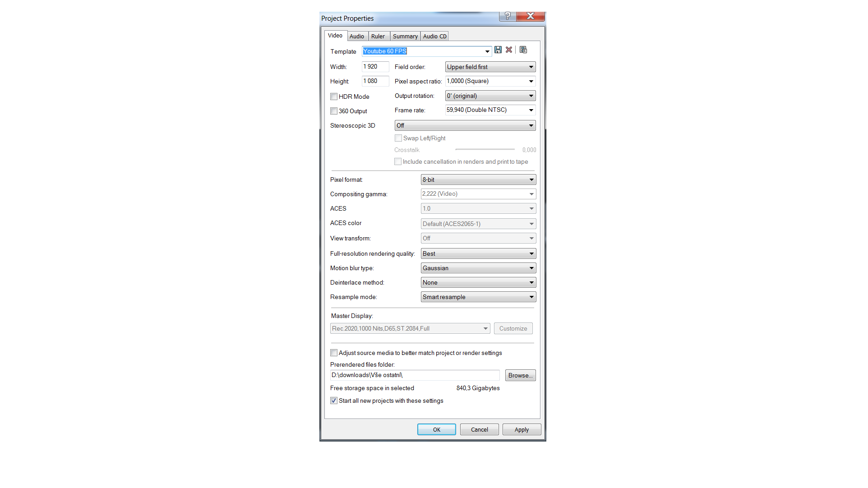Click the Width input field
Screen dimensions: 868x488
pyautogui.click(x=374, y=67)
